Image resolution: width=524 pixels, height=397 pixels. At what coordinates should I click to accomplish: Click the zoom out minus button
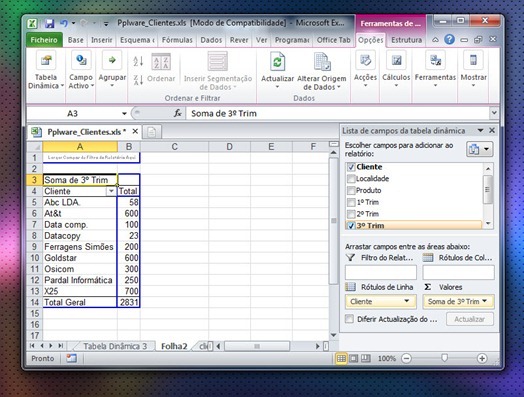click(406, 359)
